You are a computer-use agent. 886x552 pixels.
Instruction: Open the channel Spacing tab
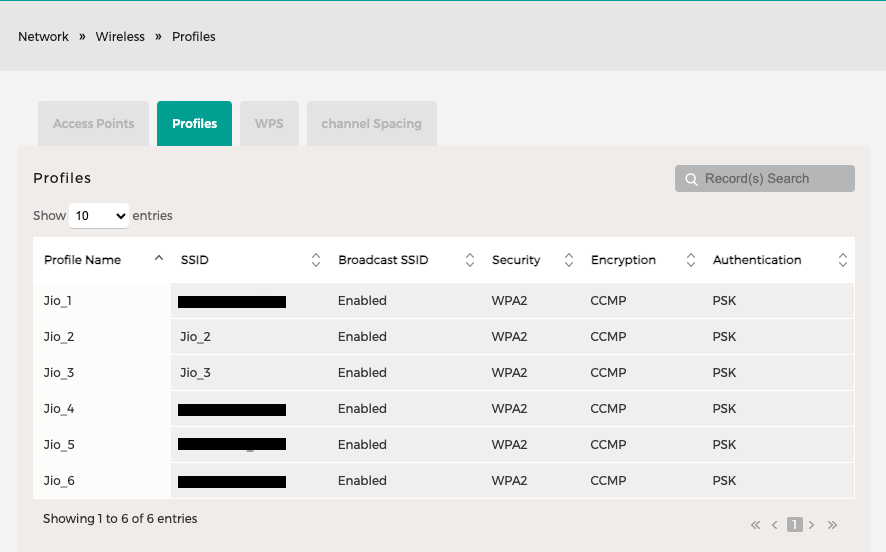click(x=372, y=124)
